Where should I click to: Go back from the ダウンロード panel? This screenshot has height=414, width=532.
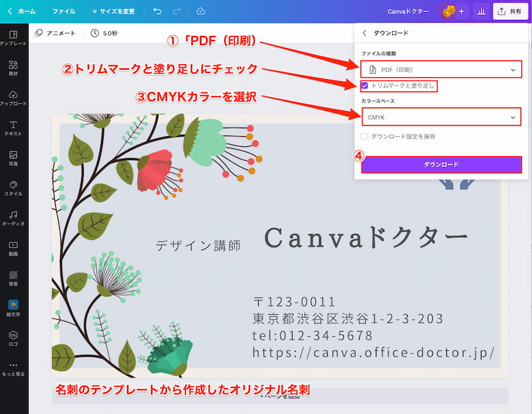click(364, 33)
